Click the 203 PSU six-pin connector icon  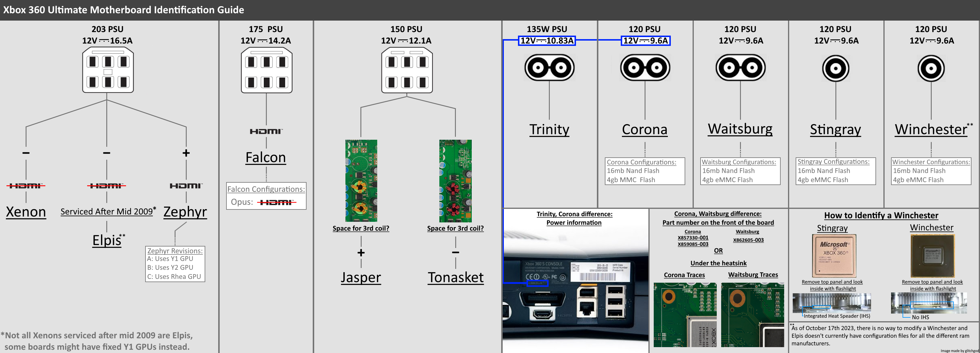pos(108,70)
